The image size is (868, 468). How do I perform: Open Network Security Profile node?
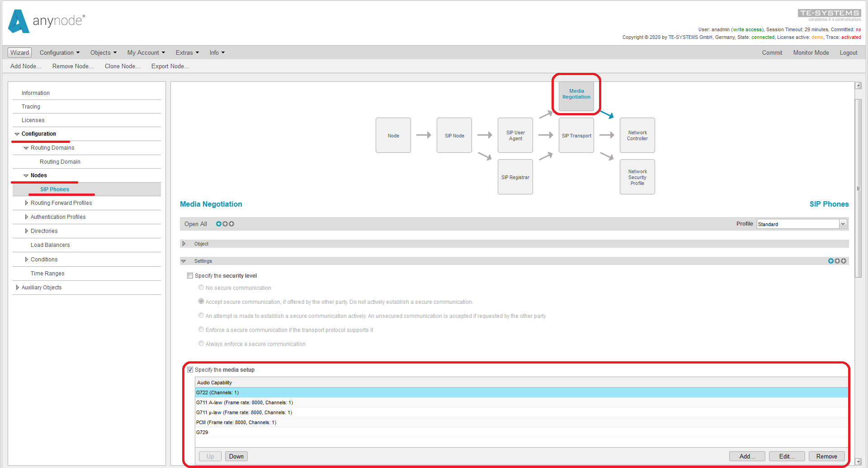637,177
